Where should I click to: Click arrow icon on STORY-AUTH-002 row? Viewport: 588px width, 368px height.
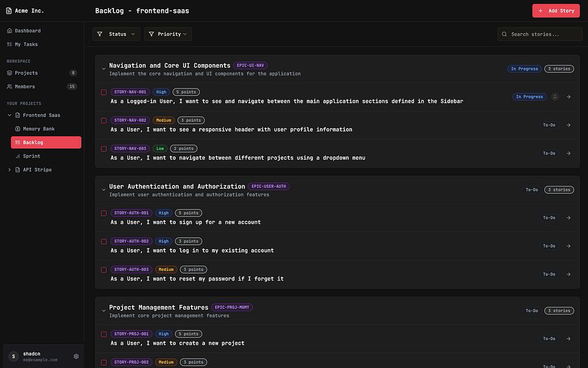coord(568,246)
